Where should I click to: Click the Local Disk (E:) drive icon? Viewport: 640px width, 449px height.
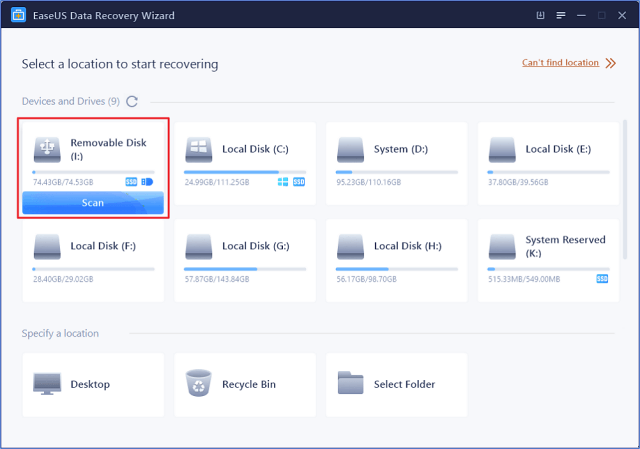(502, 149)
